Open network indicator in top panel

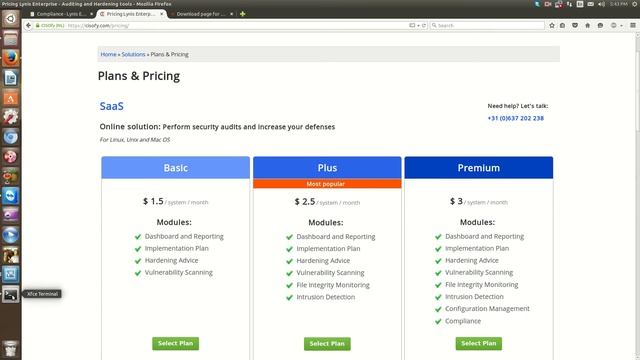(569, 4)
